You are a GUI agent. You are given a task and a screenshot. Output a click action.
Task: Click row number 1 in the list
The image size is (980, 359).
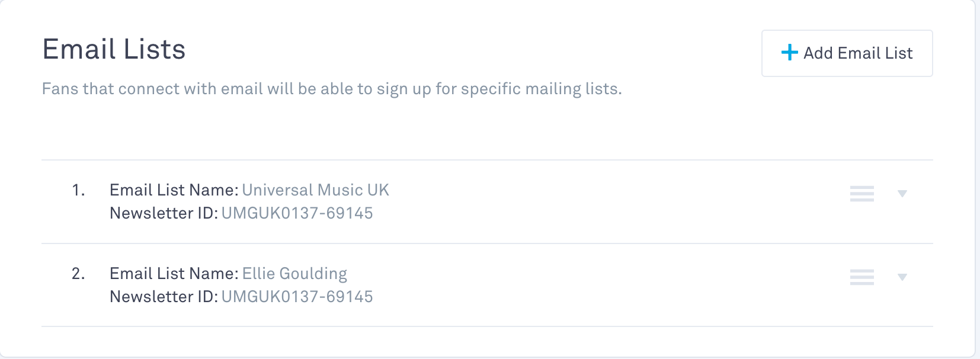(78, 190)
